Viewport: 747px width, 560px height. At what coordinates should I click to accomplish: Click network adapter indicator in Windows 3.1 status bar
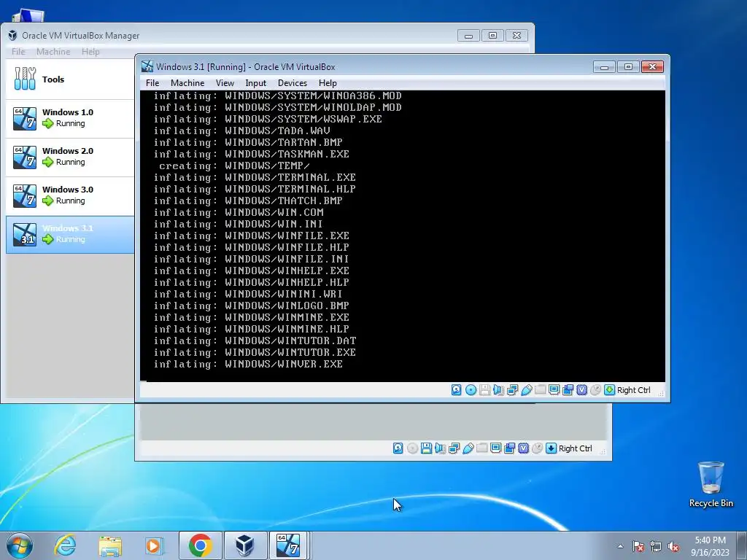tap(513, 390)
